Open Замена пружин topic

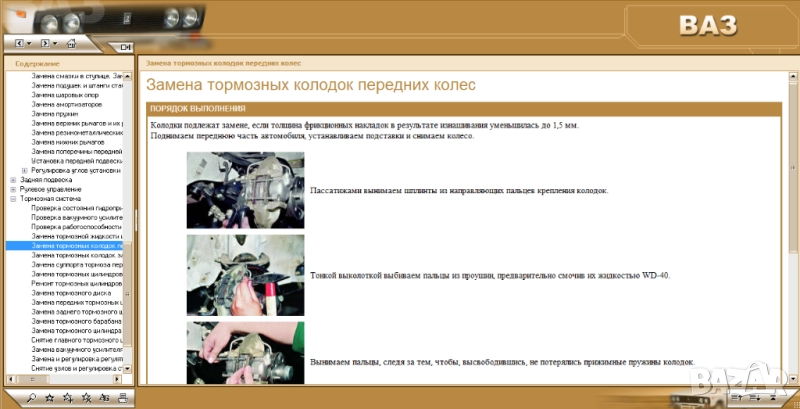[55, 114]
